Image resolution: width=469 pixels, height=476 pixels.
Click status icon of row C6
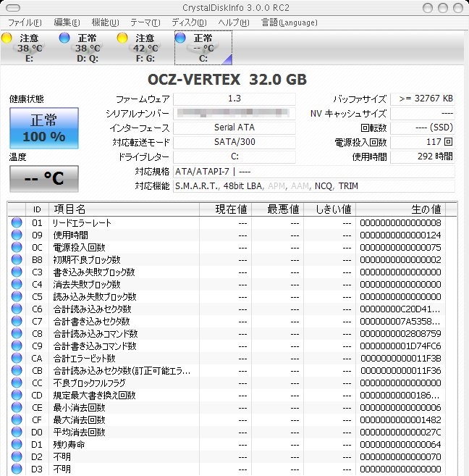[x=17, y=309]
